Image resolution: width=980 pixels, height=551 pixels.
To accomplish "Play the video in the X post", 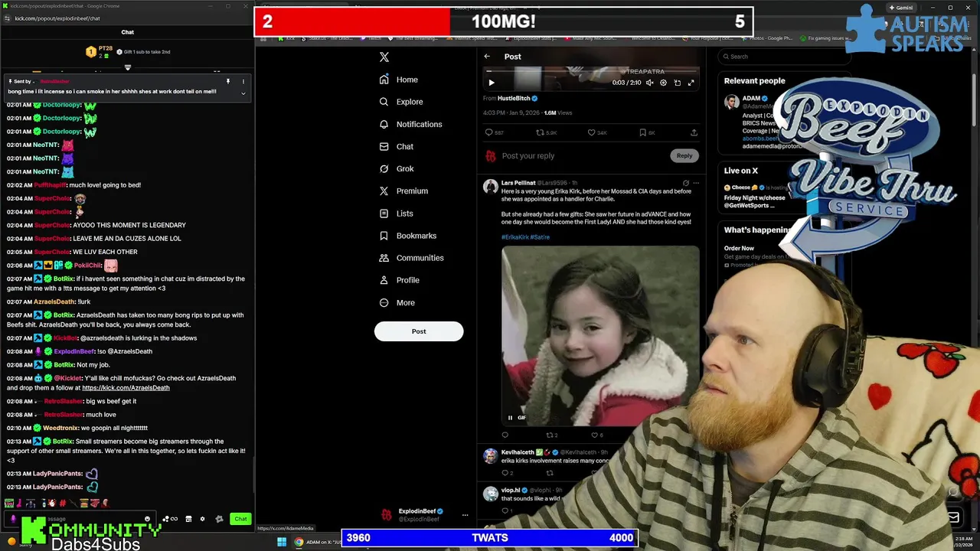I will click(x=492, y=83).
